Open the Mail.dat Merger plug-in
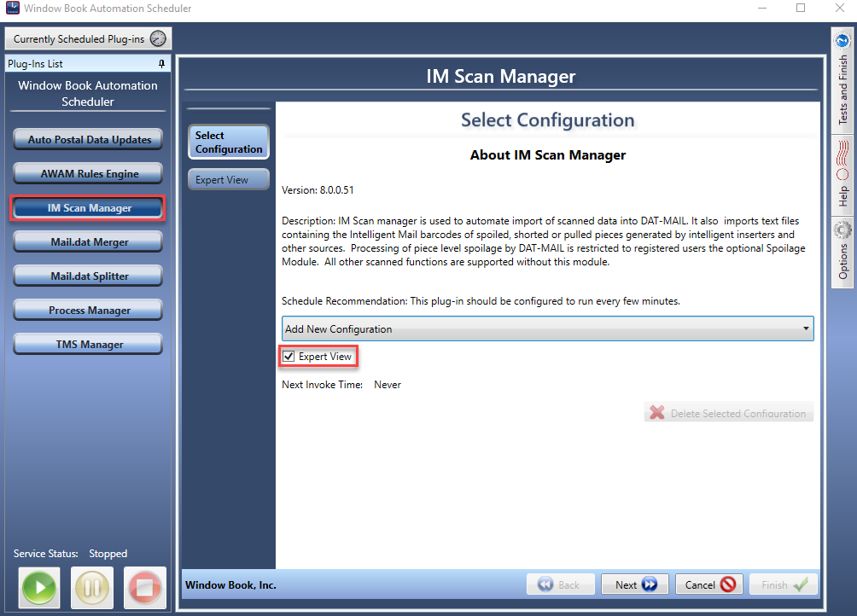Viewport: 857px width, 616px height. tap(88, 242)
